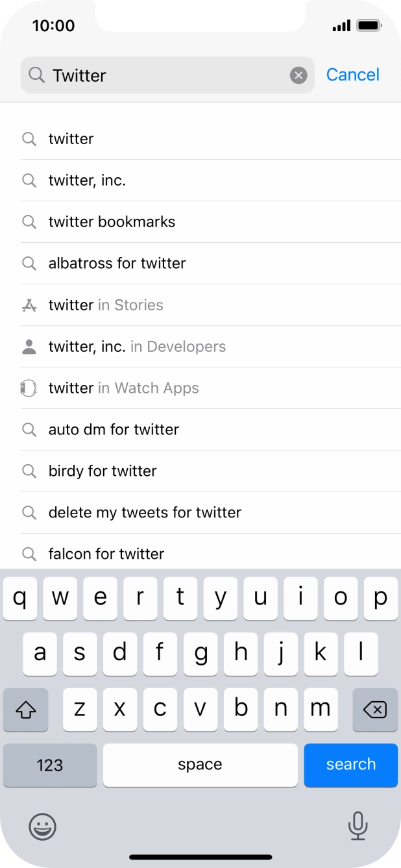Choose 'twitter bookmarks' from suggestions
Screen dimensions: 401x868
pyautogui.click(x=112, y=221)
